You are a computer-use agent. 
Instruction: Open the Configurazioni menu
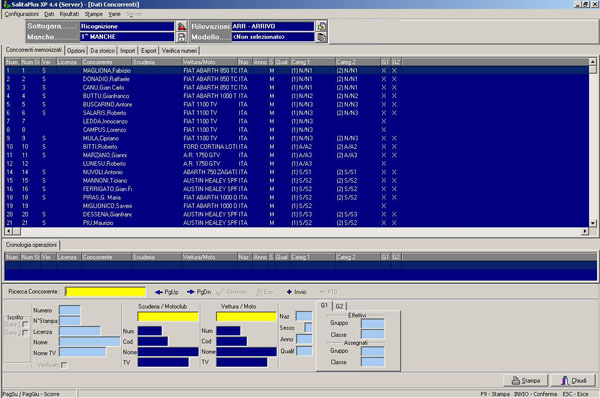21,14
